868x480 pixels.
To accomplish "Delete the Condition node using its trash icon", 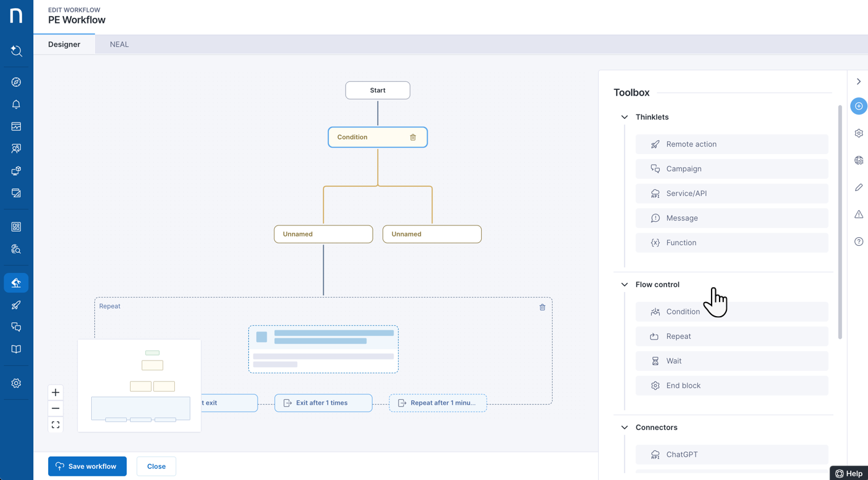I will [413, 137].
